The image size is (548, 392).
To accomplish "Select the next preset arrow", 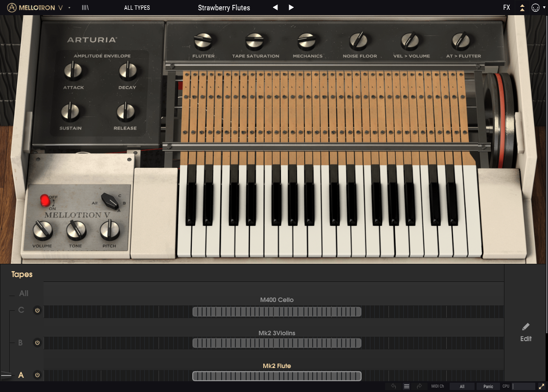I will pyautogui.click(x=291, y=7).
